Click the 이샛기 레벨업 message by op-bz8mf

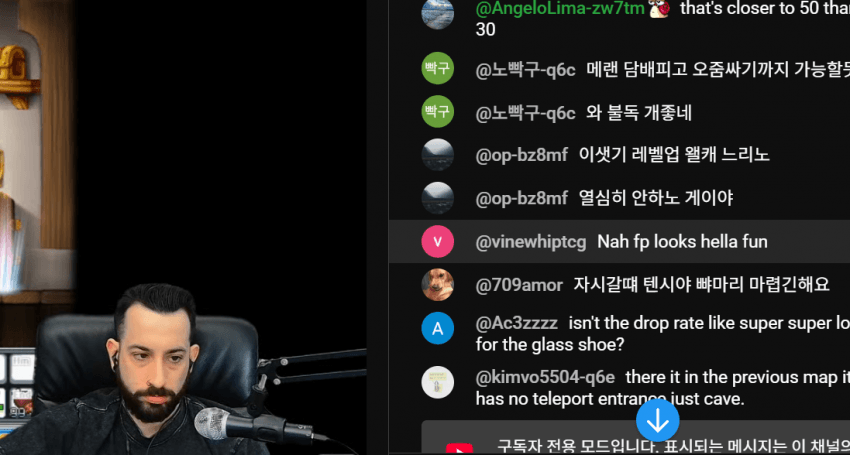pos(674,155)
